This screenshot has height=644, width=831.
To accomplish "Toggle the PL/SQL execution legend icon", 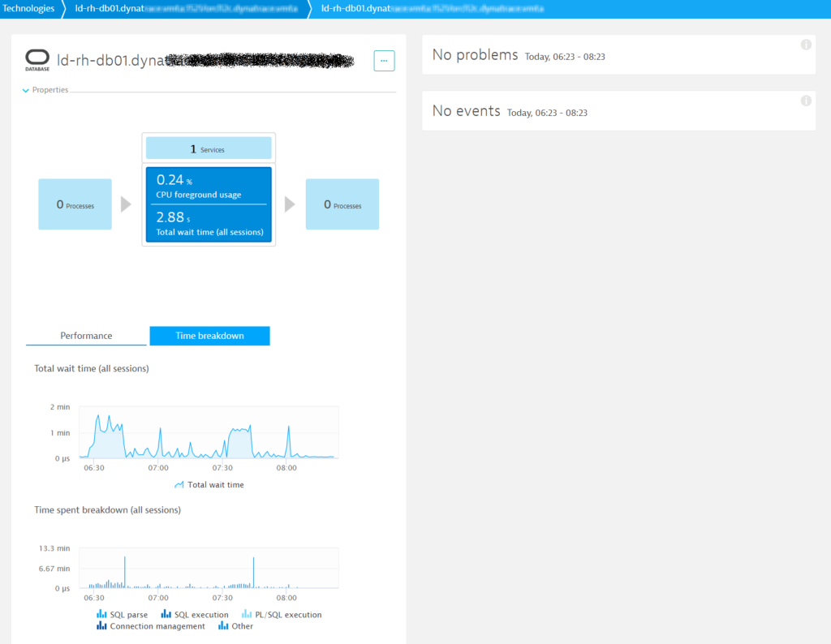I will pyautogui.click(x=247, y=614).
